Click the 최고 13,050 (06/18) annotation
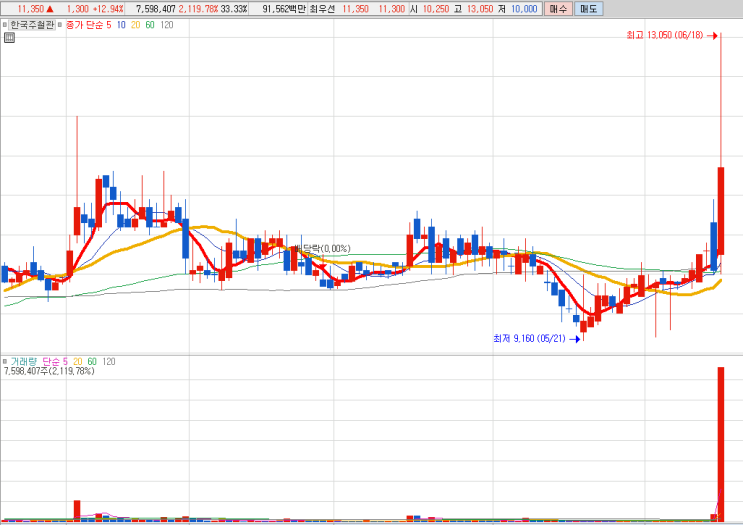 click(x=672, y=35)
